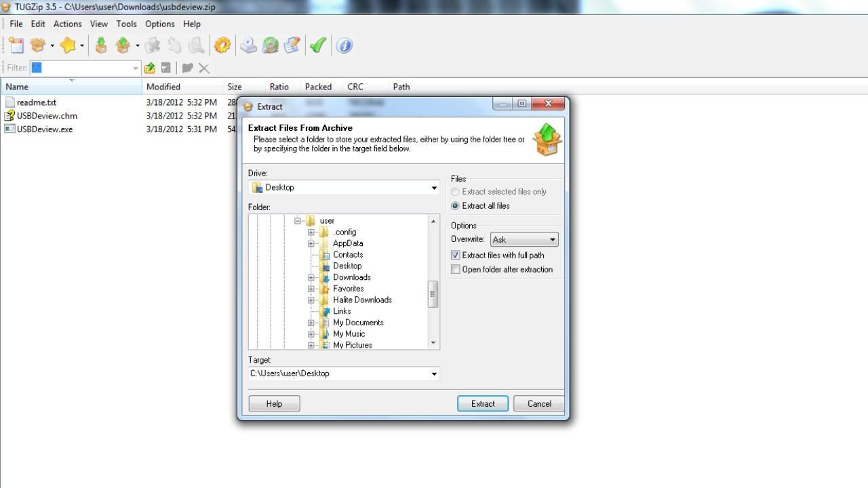Open the Target path dropdown arrow

point(434,373)
